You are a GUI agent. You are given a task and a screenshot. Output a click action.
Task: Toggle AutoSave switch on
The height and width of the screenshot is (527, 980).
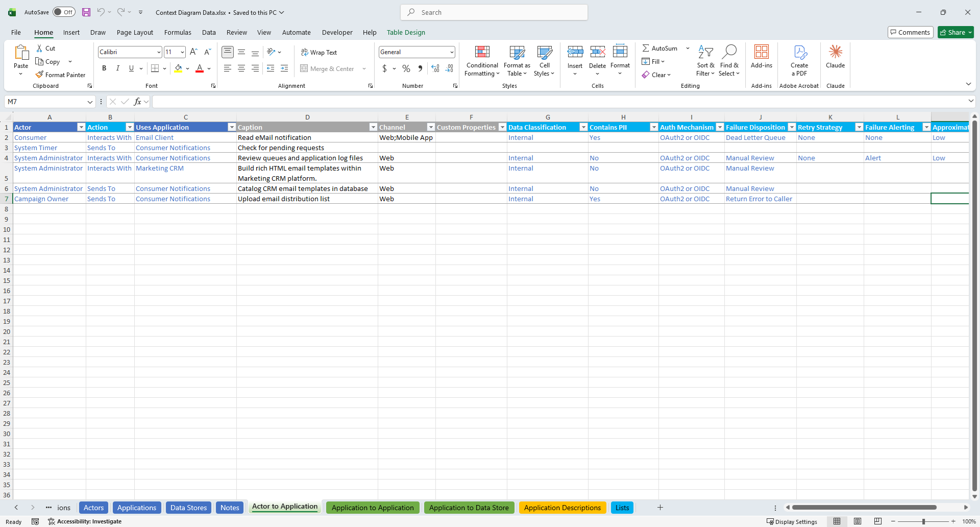(64, 12)
